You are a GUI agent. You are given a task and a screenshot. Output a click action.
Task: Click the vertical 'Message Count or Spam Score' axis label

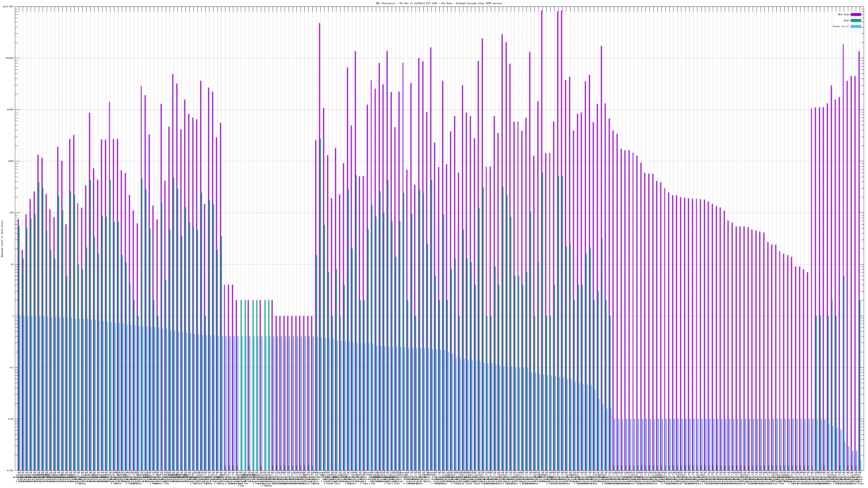pos(2,239)
